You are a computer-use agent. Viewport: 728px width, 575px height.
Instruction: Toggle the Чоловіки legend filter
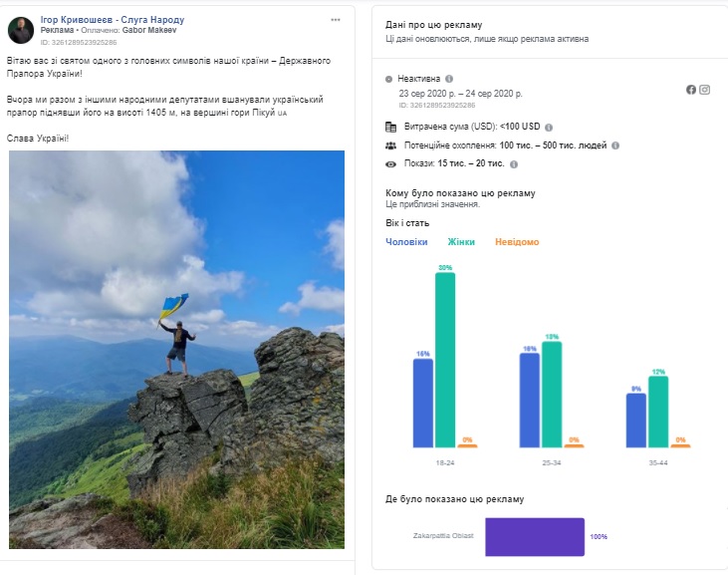406,242
